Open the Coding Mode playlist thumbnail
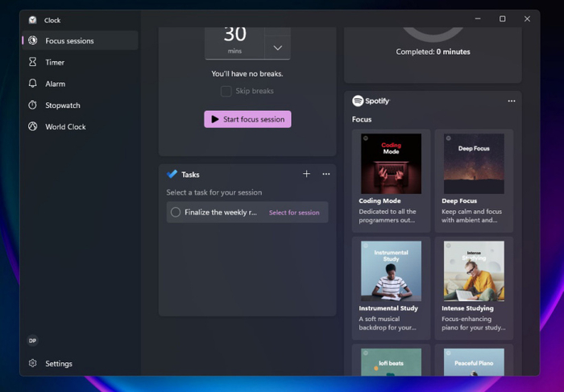 point(391,164)
